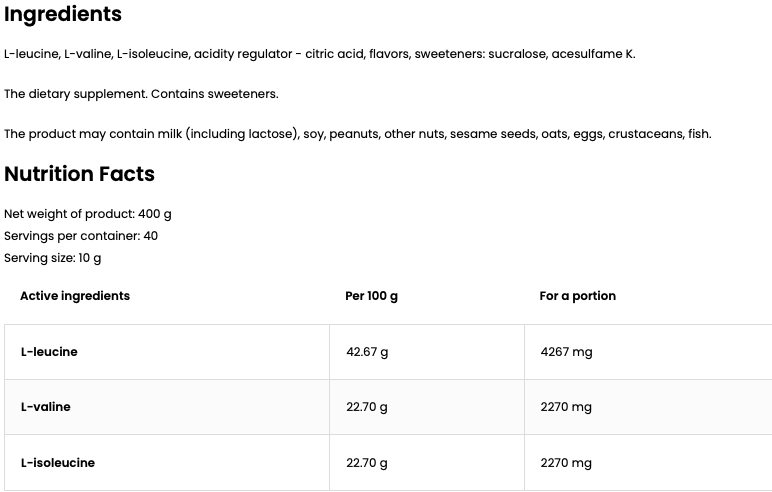Image resolution: width=772 pixels, height=492 pixels.
Task: Click the Nutrition Facts heading
Action: point(79,174)
